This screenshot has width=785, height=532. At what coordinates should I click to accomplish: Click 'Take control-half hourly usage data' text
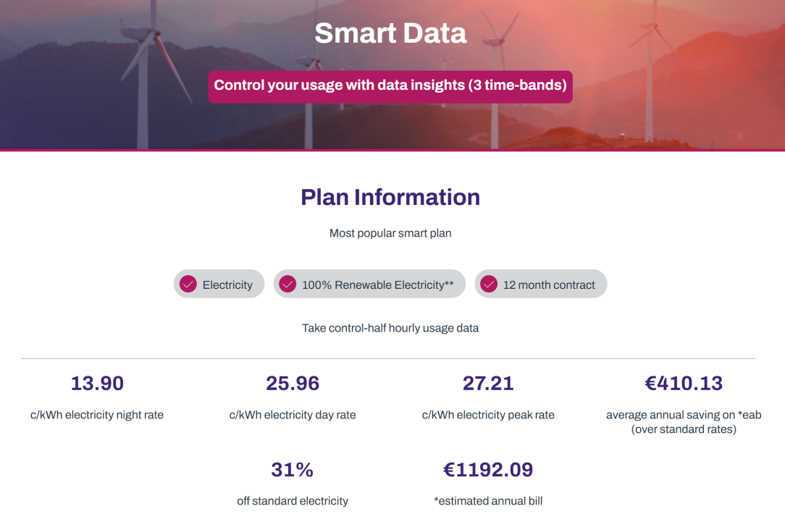(390, 328)
